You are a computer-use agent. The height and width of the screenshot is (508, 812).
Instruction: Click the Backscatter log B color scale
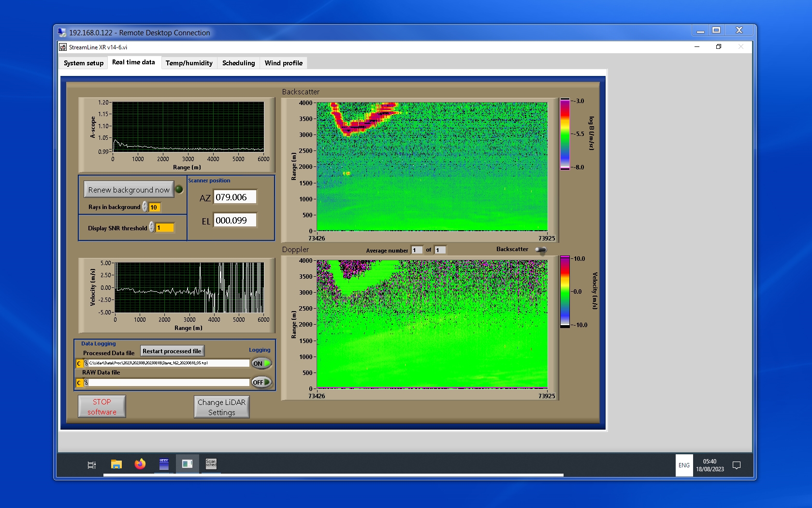(565, 134)
